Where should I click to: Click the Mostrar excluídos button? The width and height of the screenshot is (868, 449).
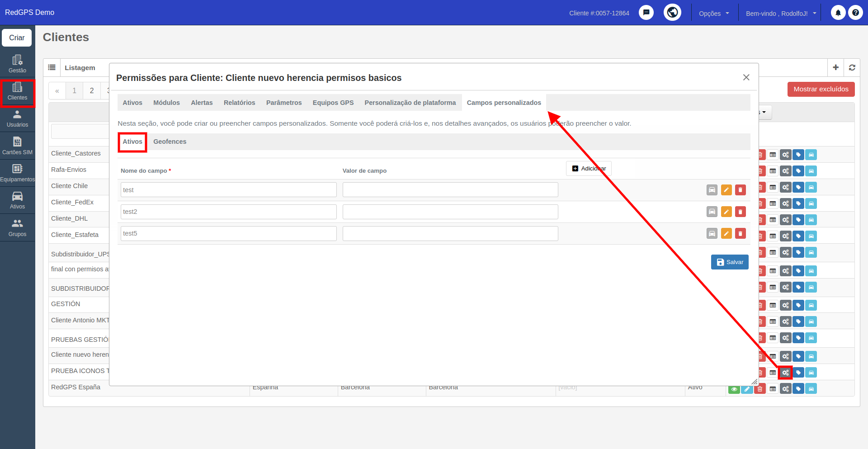click(821, 89)
